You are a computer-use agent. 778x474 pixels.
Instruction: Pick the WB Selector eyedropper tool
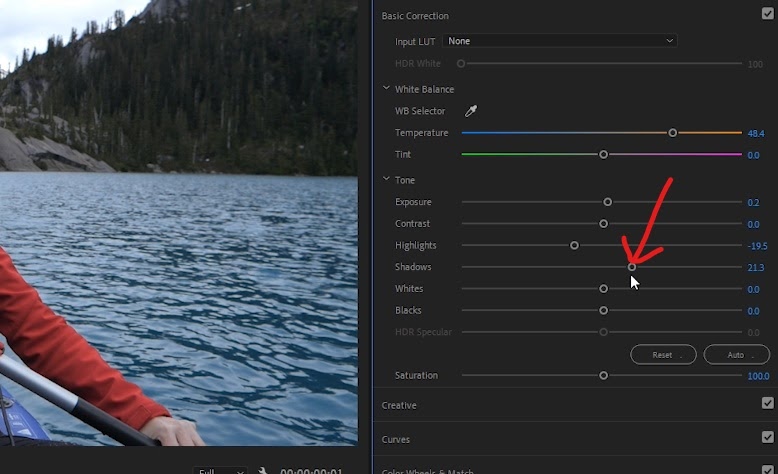coord(470,111)
